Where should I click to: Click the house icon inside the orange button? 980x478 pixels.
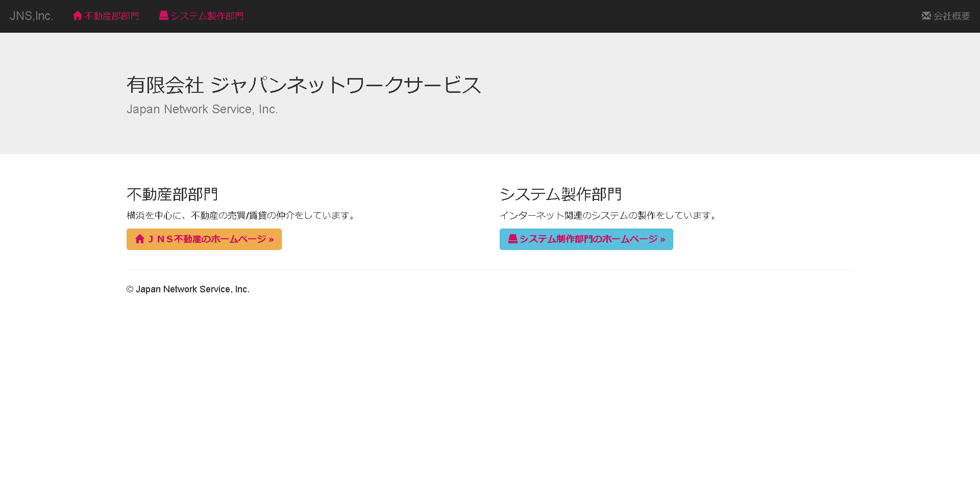(140, 239)
